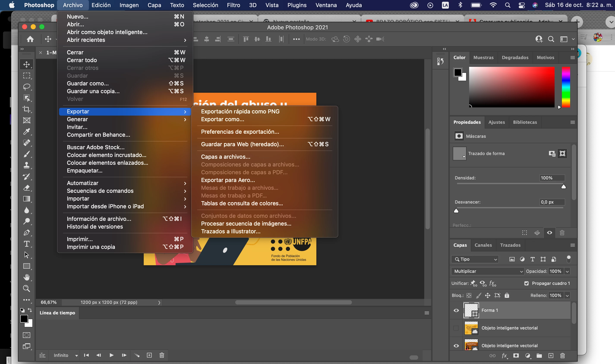Viewport: 615px width, 364px height.
Task: Click Guardar para Web (heredado)...
Action: point(242,144)
